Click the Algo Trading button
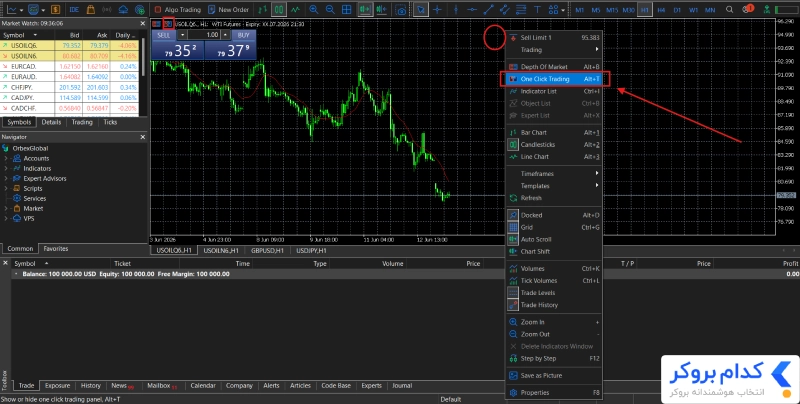 tap(178, 10)
